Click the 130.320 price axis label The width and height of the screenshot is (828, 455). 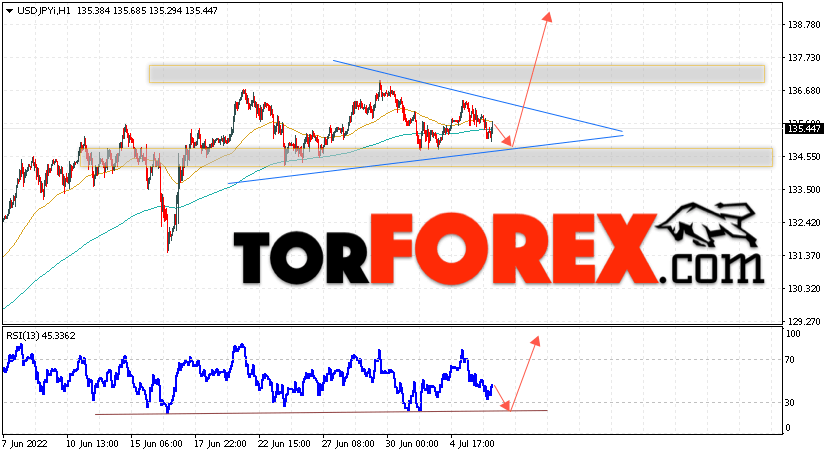pyautogui.click(x=804, y=289)
